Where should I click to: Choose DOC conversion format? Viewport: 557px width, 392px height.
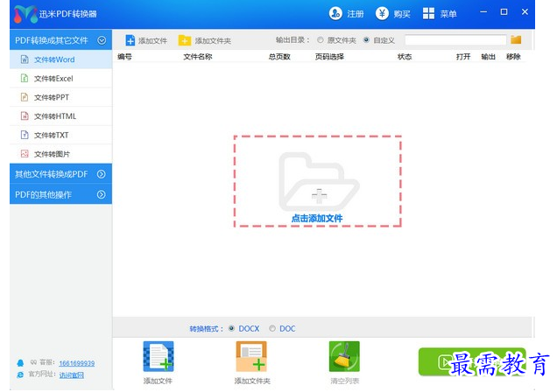tap(272, 328)
